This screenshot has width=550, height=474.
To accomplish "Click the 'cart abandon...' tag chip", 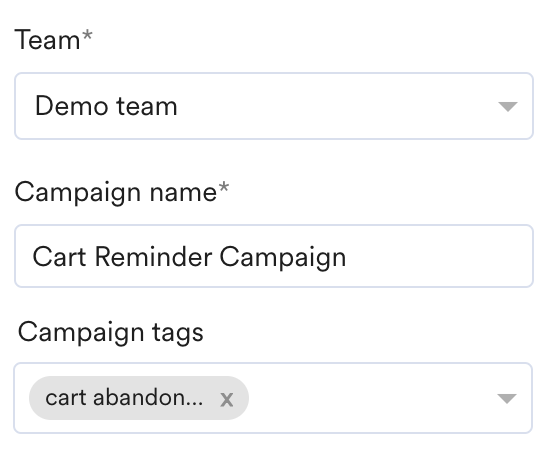I will [139, 398].
